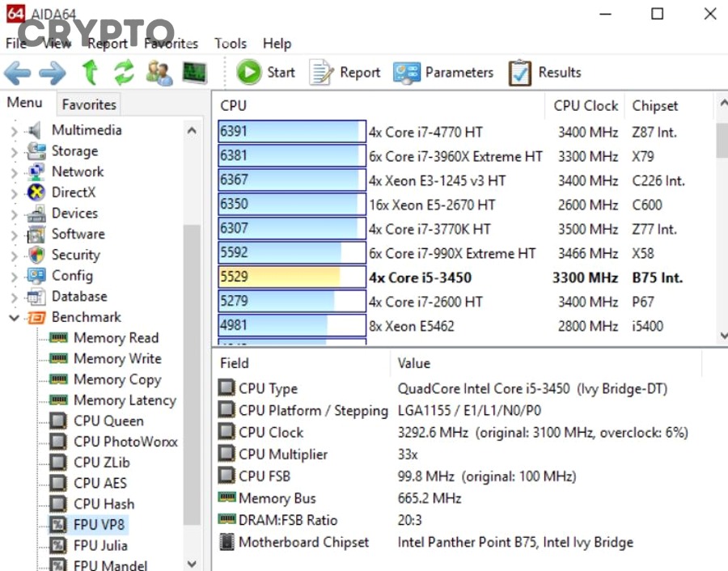The width and height of the screenshot is (728, 571).
Task: Expand the Storage tree node
Action: click(x=14, y=152)
